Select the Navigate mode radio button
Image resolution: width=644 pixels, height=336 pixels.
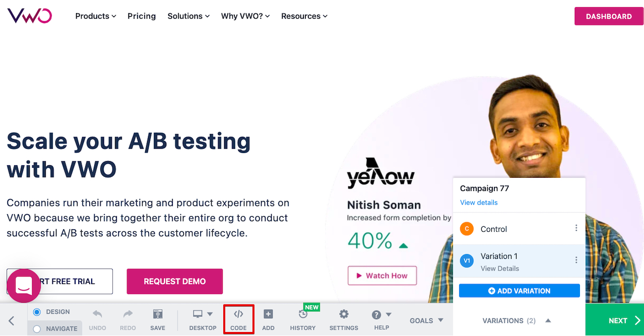pyautogui.click(x=37, y=329)
